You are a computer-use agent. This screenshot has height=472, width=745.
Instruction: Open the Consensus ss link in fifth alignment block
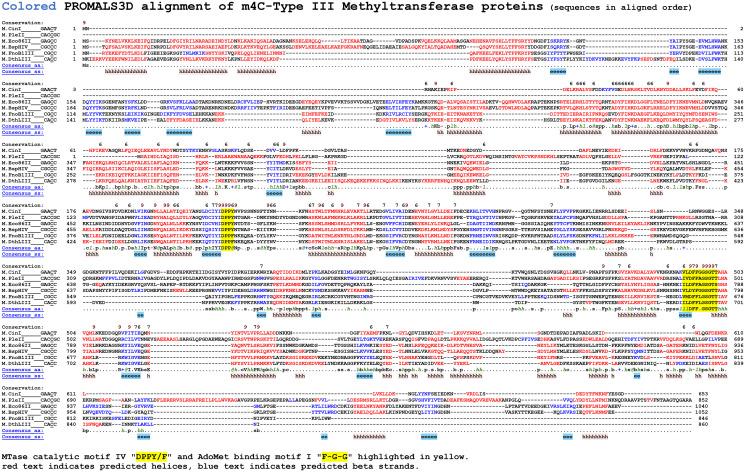click(x=23, y=315)
